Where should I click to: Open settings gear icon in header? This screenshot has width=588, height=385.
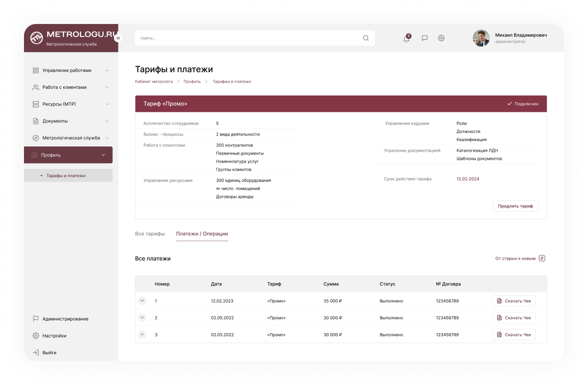pos(441,38)
